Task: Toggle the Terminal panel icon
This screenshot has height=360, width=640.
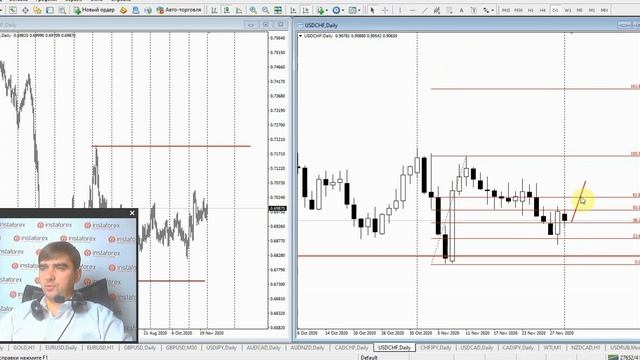Action: point(50,10)
